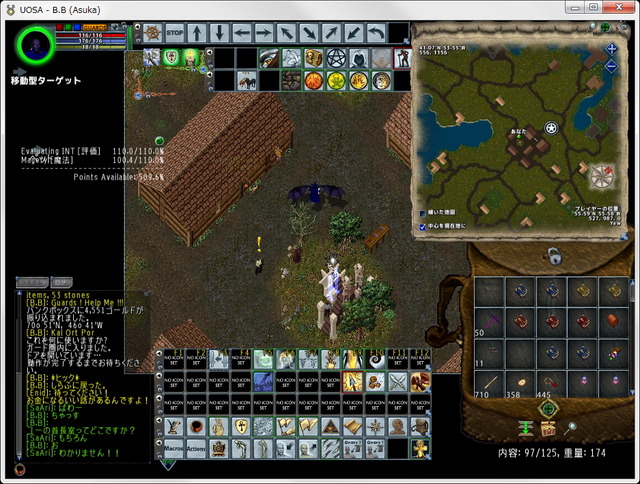Viewport: 640px width, 484px height.
Task: Click the golden ankh icon bottom-right hotbar
Action: coord(420,449)
